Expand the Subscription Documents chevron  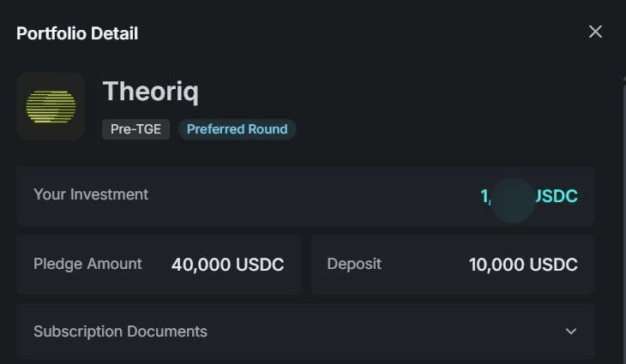[571, 331]
